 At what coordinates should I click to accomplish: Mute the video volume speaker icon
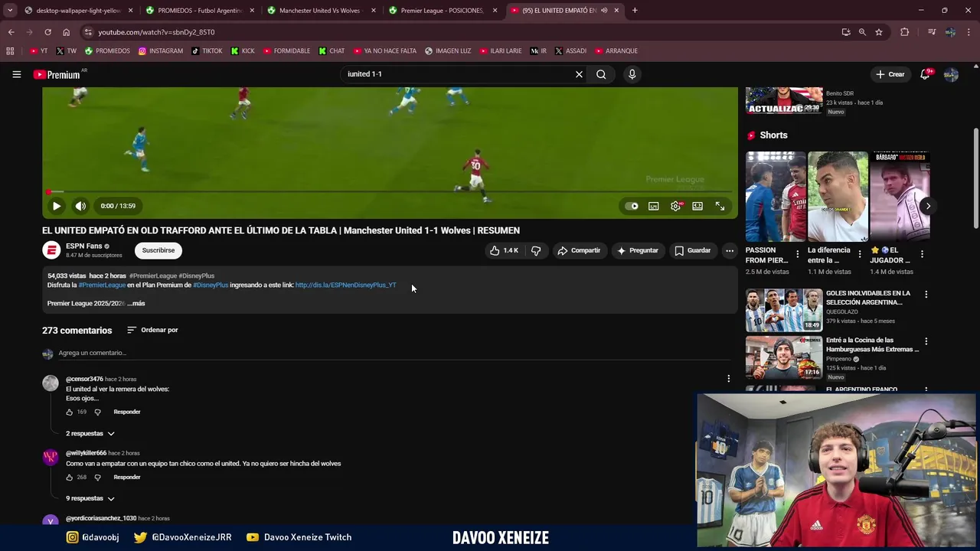80,206
